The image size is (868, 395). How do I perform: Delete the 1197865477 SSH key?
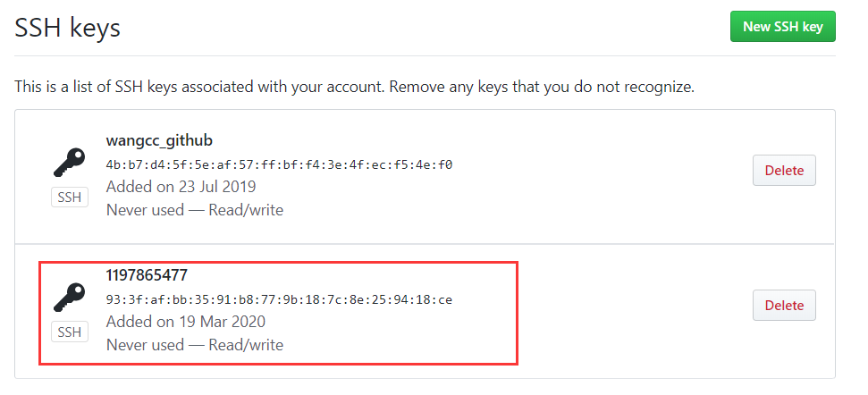[784, 306]
